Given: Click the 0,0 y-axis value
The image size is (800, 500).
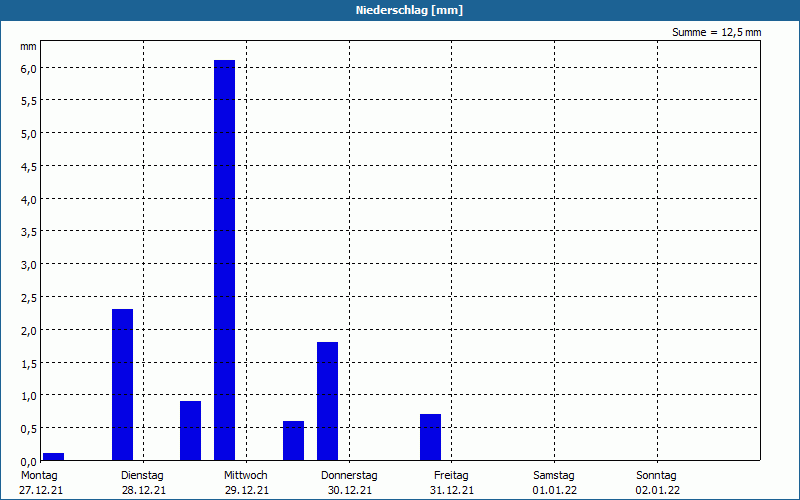Looking at the screenshot, I should pyautogui.click(x=29, y=462).
